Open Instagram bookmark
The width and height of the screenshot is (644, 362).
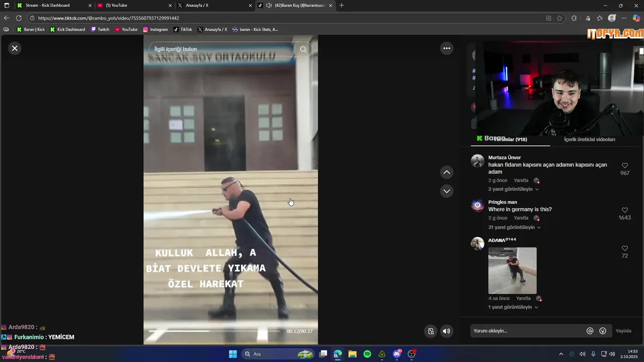pos(155,29)
